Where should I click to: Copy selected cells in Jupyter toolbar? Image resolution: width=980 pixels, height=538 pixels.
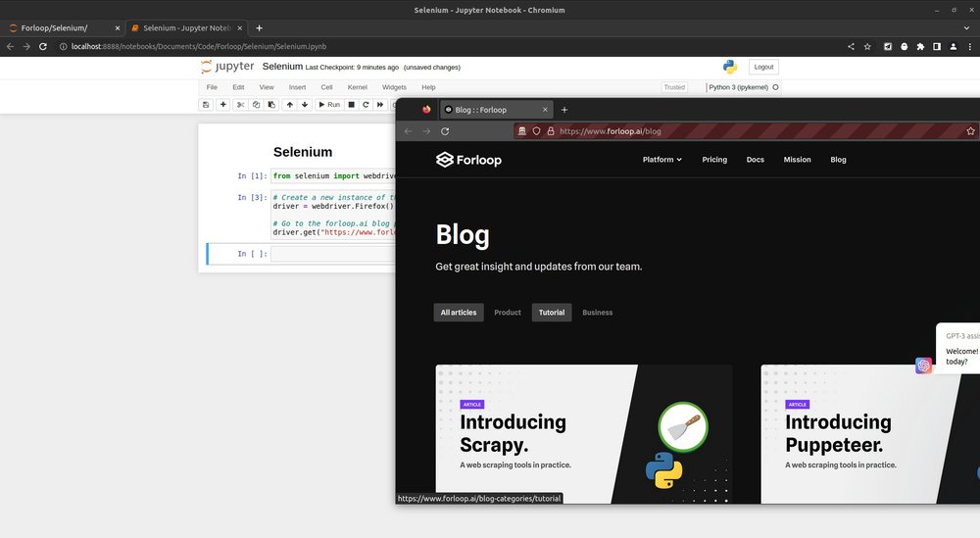click(x=256, y=105)
